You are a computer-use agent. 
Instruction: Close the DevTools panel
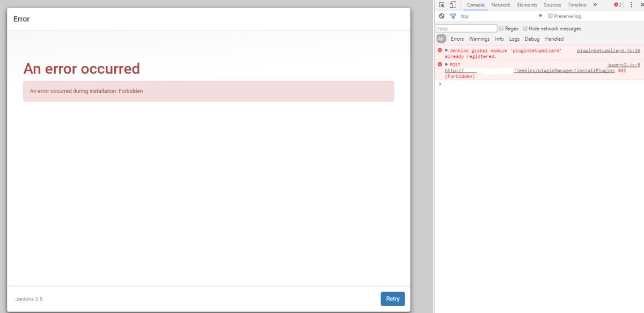tap(641, 5)
